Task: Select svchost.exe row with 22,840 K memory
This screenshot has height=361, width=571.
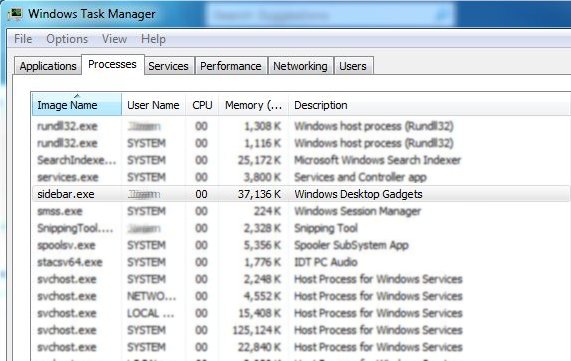Action: [x=301, y=347]
